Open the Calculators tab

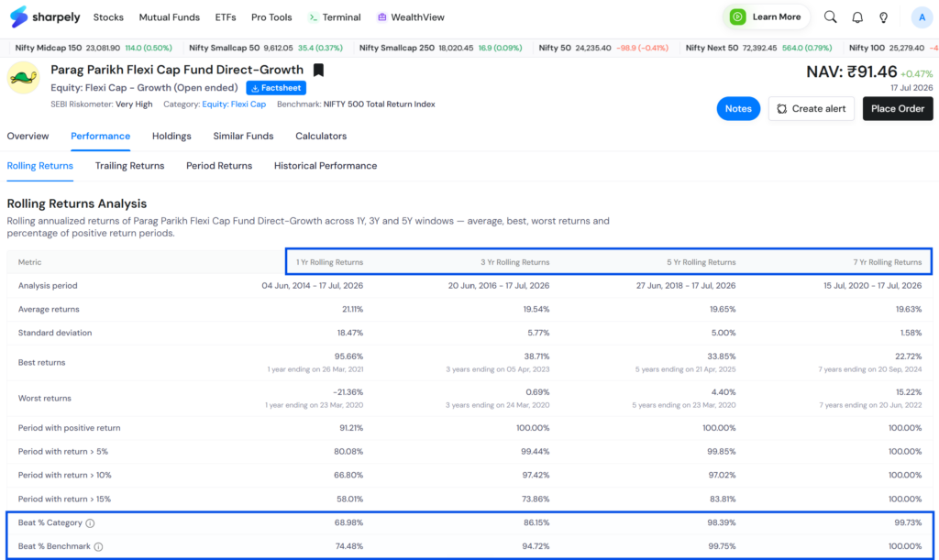point(321,136)
